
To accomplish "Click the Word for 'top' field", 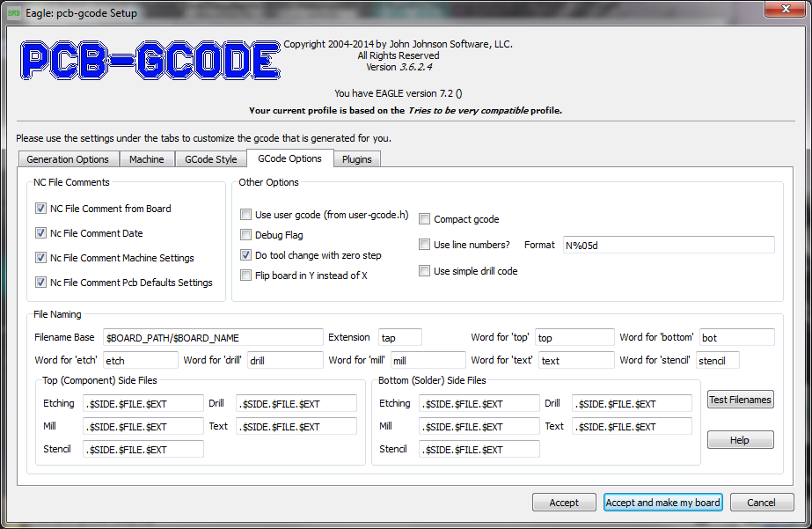I will 574,338.
